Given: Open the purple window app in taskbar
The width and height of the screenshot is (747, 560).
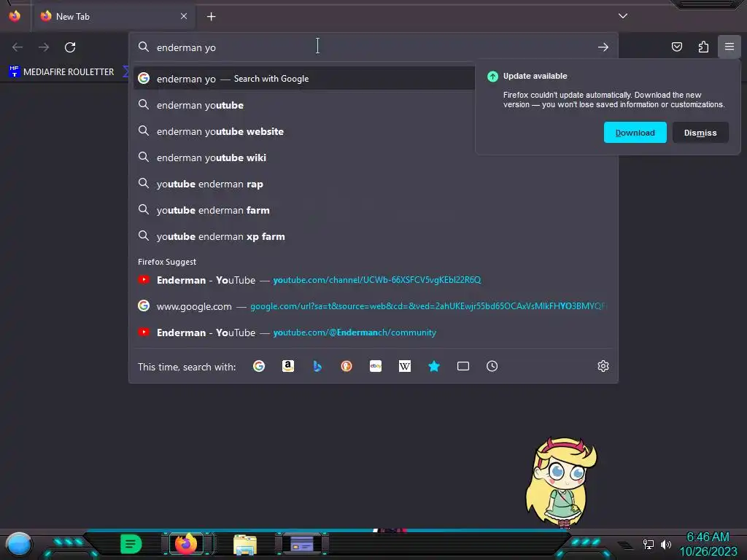Looking at the screenshot, I should click(x=301, y=544).
